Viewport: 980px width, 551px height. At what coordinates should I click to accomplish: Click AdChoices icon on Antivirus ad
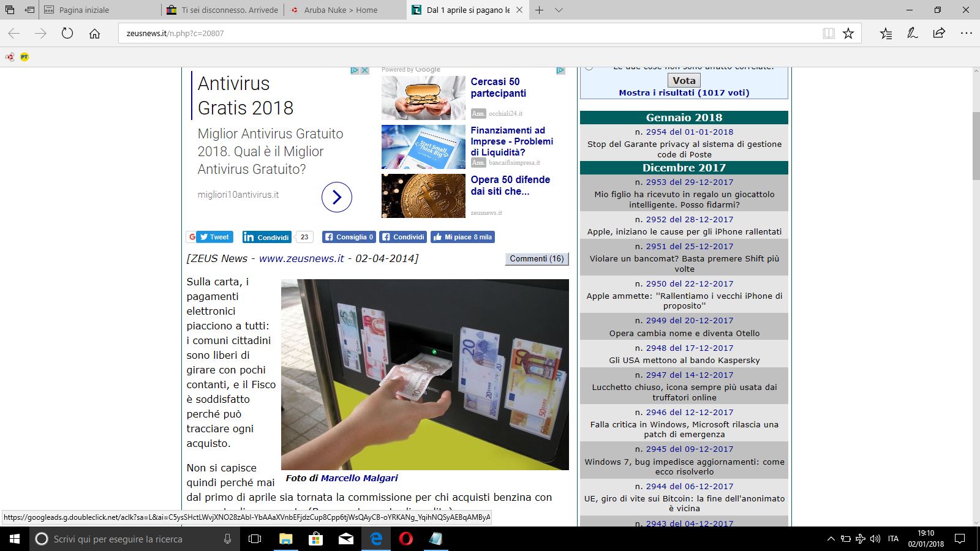(355, 70)
